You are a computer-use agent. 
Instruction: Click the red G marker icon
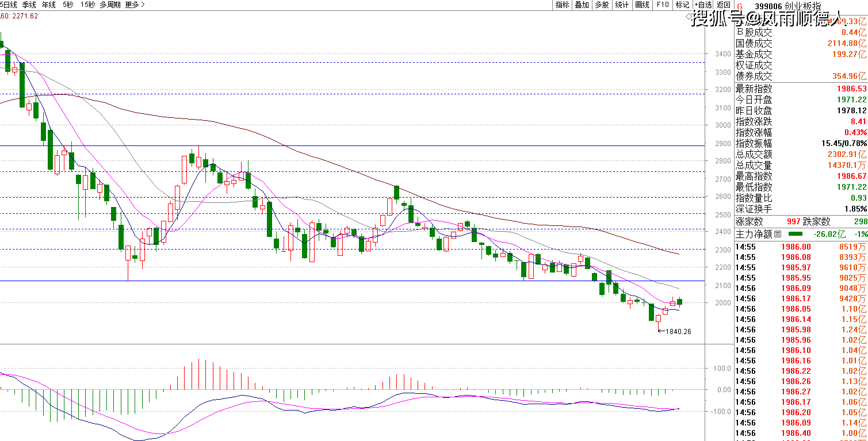pyautogui.click(x=740, y=6)
